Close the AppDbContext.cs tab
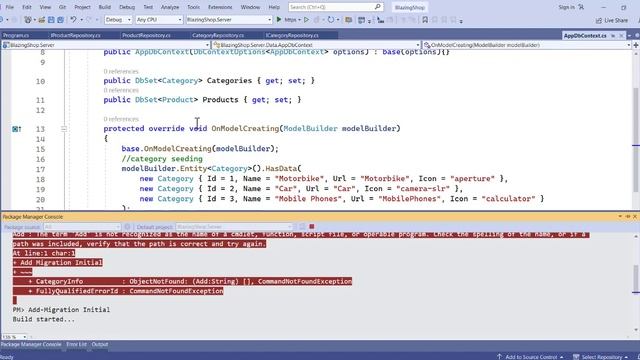640x360 pixels. click(621, 36)
